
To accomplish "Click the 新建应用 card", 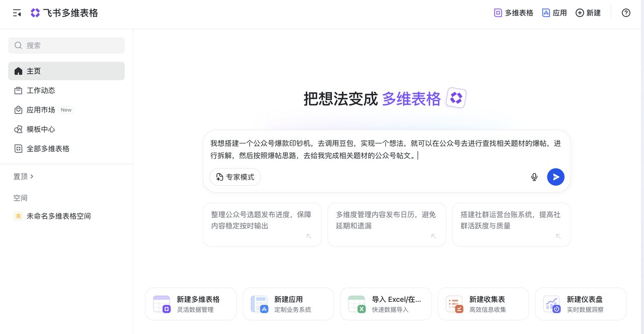I will click(x=288, y=304).
